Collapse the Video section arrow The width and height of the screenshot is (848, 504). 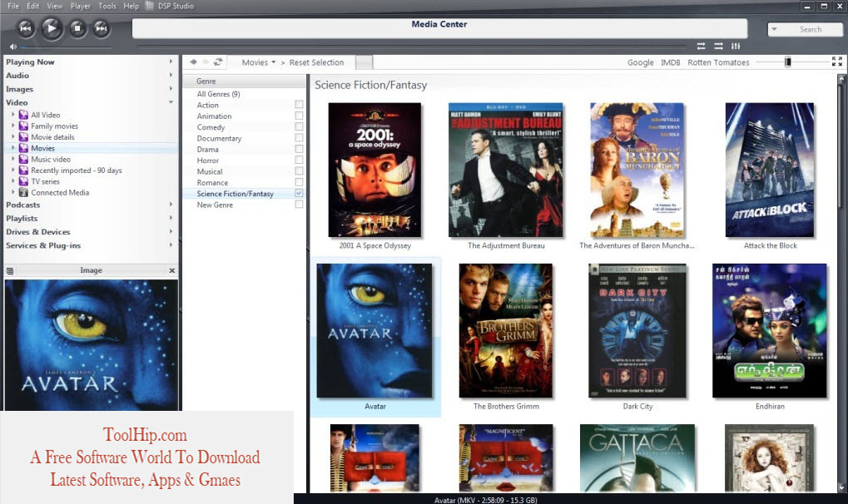click(171, 102)
